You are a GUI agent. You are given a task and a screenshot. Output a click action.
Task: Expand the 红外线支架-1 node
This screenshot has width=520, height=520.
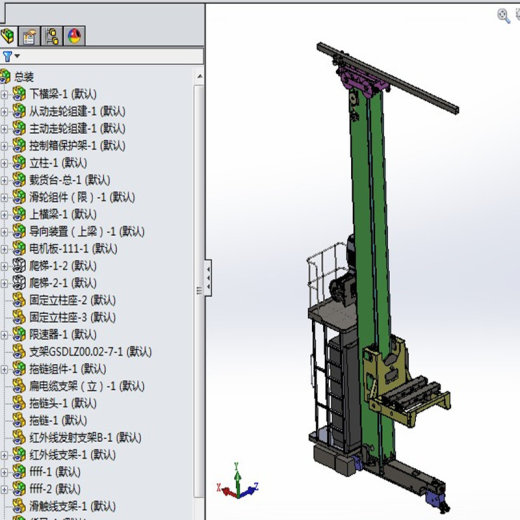[4, 455]
